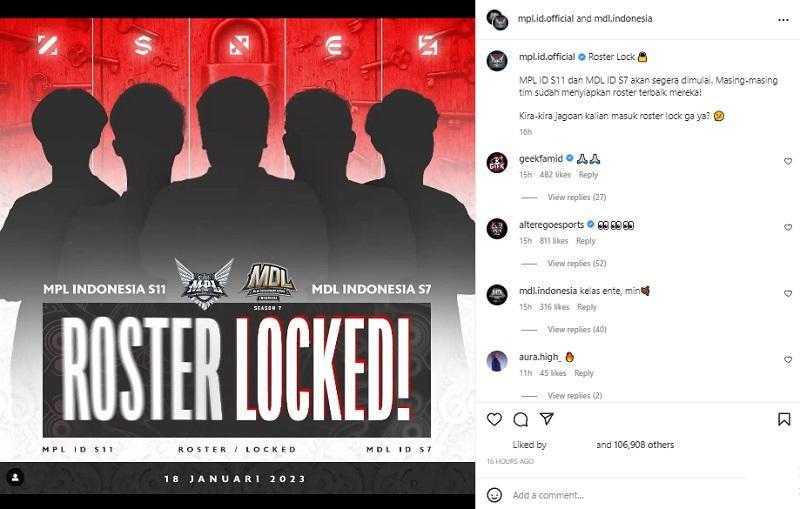Open comments with the speech bubble icon
Viewport: 800px width, 509px height.
[520, 419]
